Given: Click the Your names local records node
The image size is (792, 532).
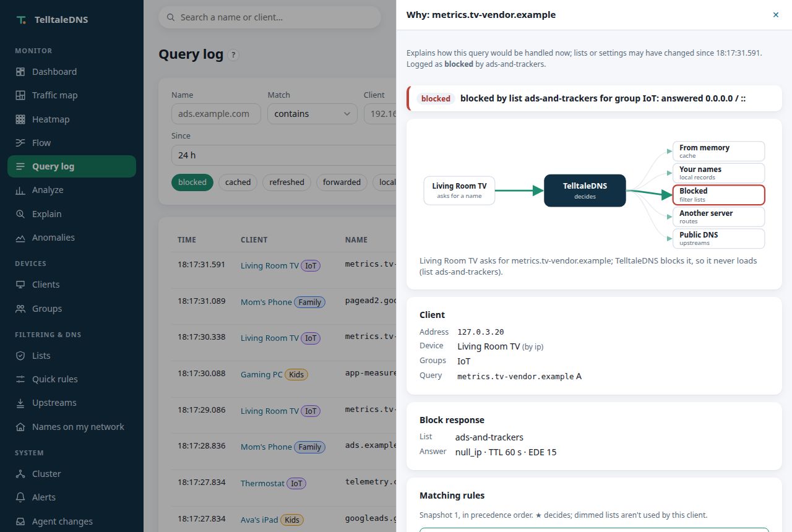Looking at the screenshot, I should 719,173.
